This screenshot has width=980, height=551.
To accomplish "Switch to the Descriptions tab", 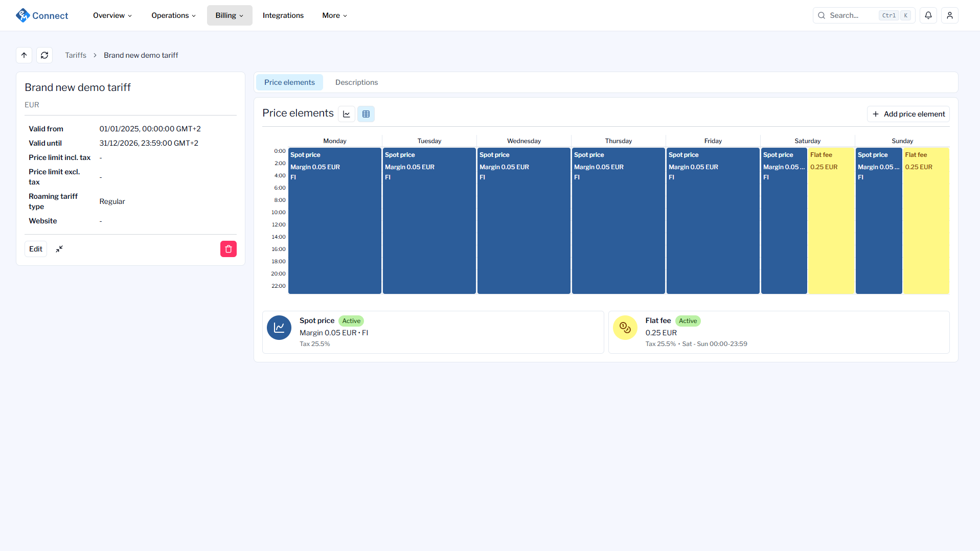I will coord(356,82).
